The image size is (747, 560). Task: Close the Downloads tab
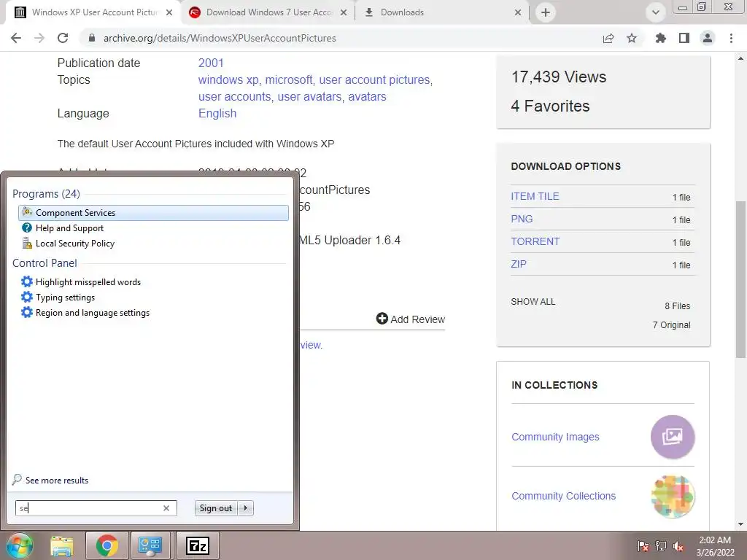coord(518,12)
